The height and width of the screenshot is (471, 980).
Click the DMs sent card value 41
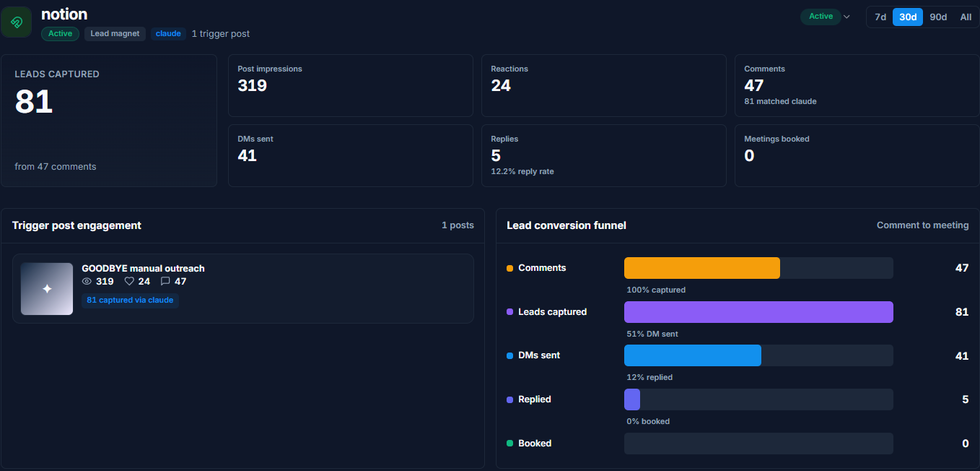coord(248,156)
